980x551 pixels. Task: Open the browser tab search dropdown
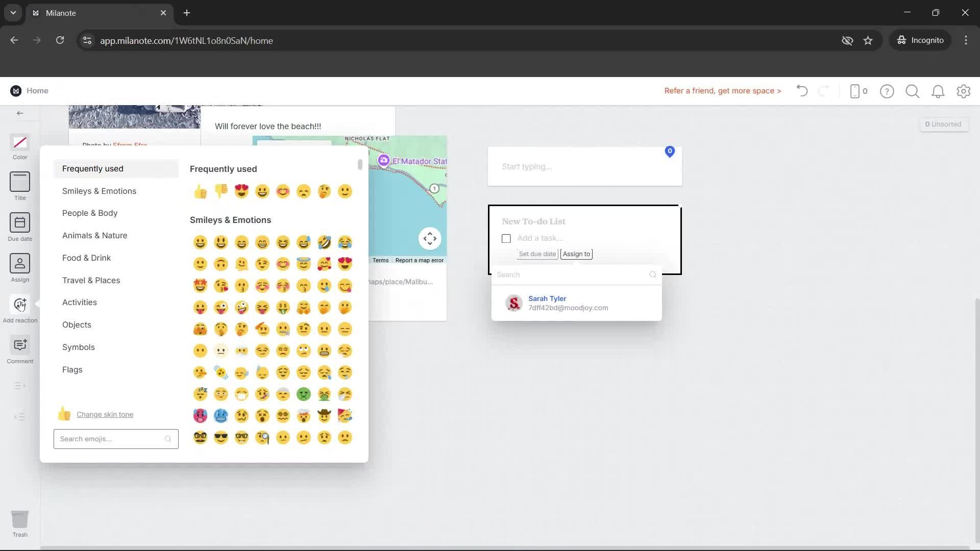pos(13,13)
